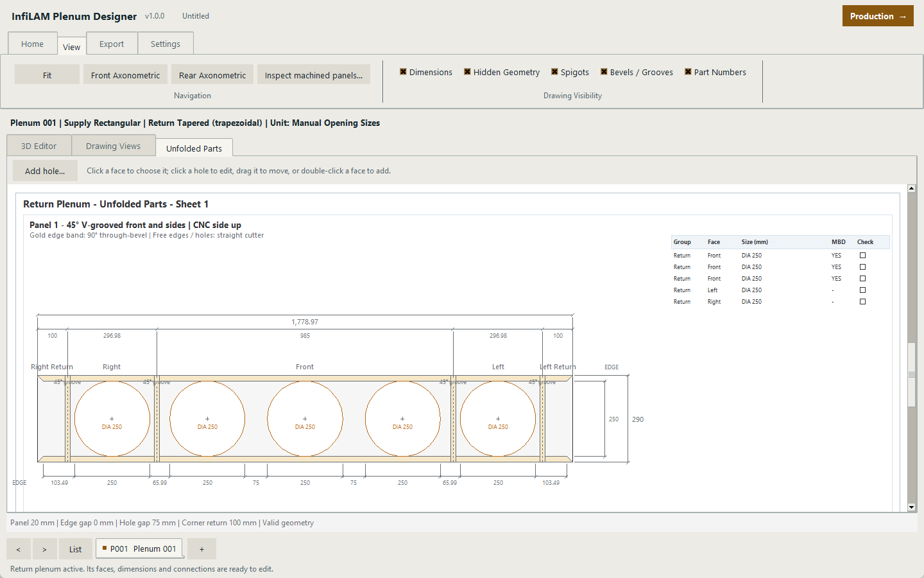
Task: Select the Unfolded Parts tab
Action: 194,148
